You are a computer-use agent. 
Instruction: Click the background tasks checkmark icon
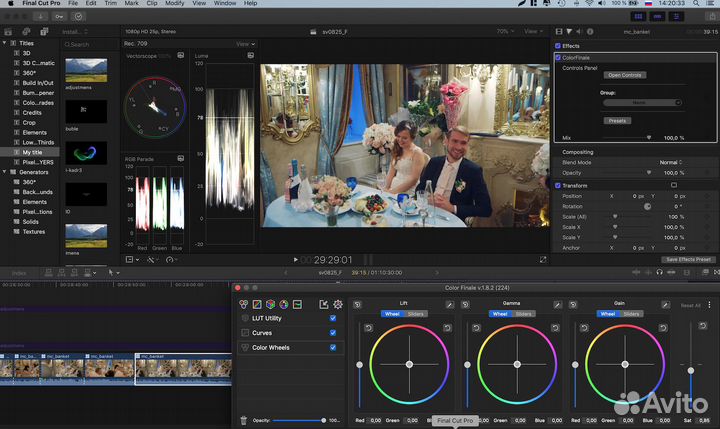[79, 17]
